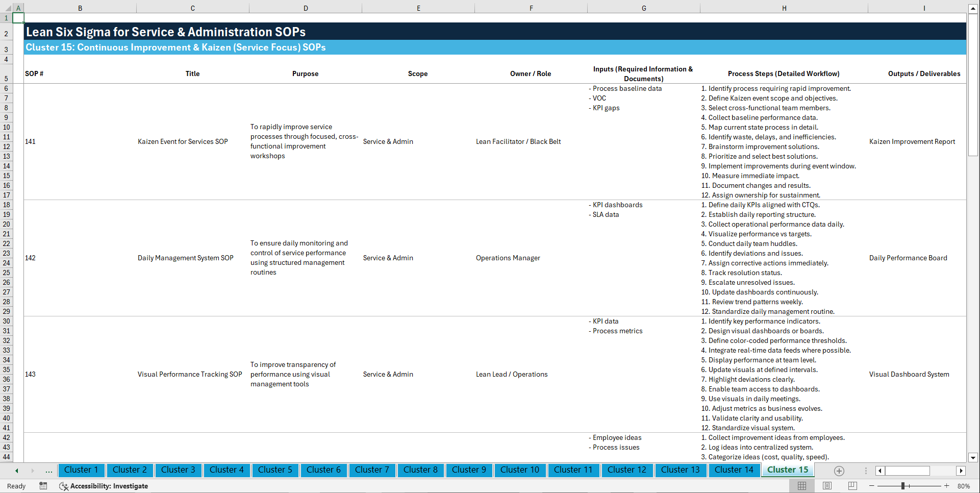Select SOP number 142 cell

tap(80, 258)
